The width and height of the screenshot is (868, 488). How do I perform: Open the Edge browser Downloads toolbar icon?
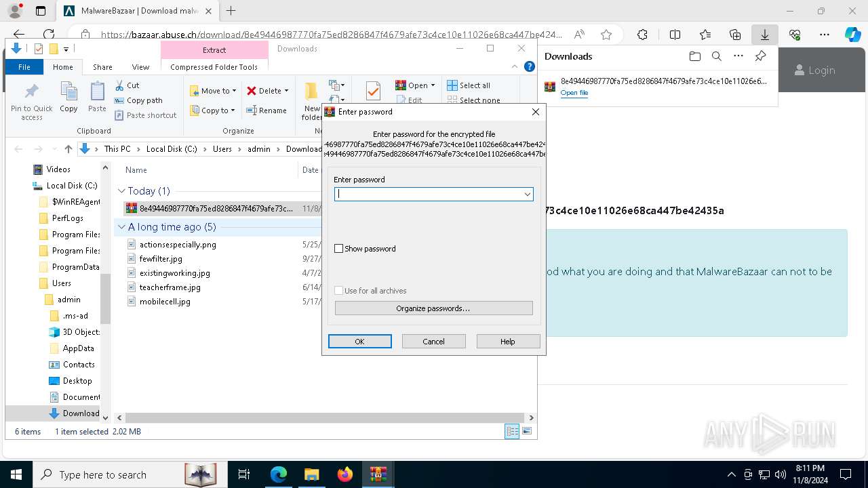(x=765, y=35)
